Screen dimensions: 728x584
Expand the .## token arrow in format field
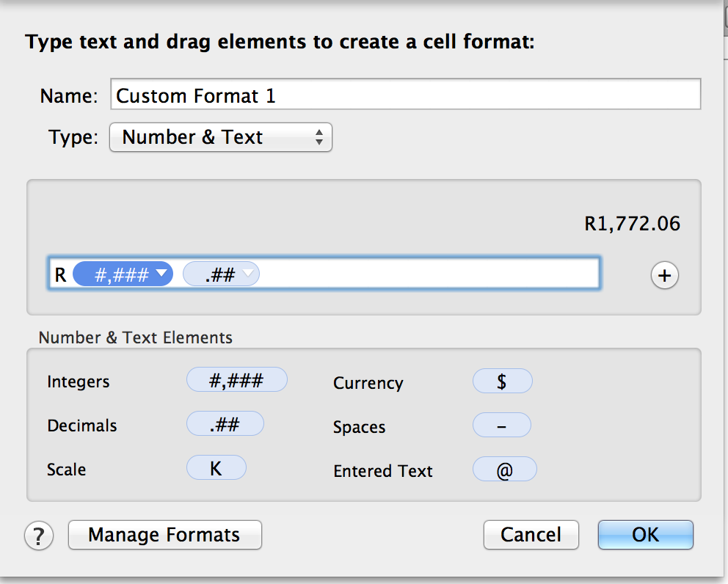pos(248,274)
